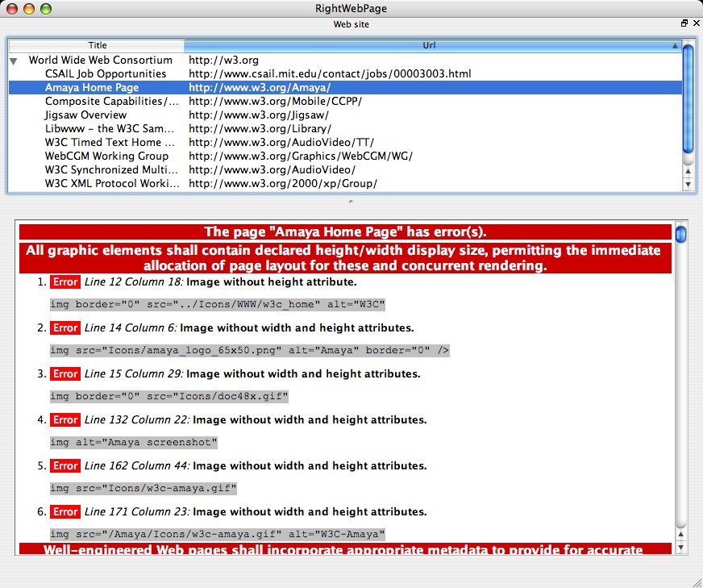Select the WebCGM Working Group row

click(x=345, y=156)
